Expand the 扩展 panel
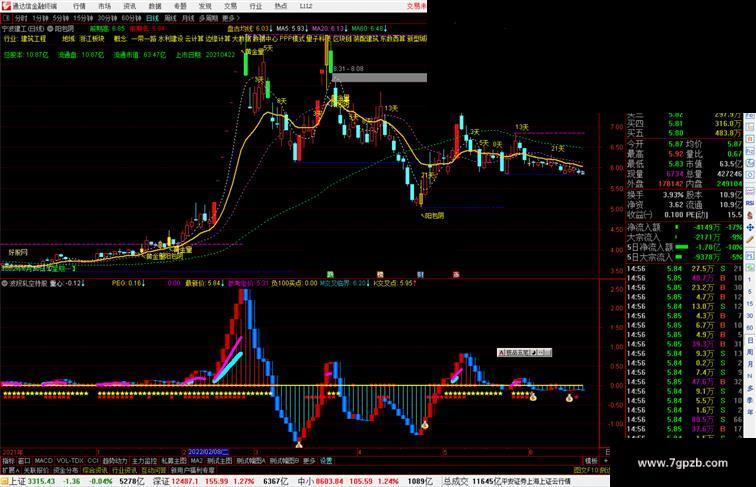756x487 pixels. tap(10, 470)
